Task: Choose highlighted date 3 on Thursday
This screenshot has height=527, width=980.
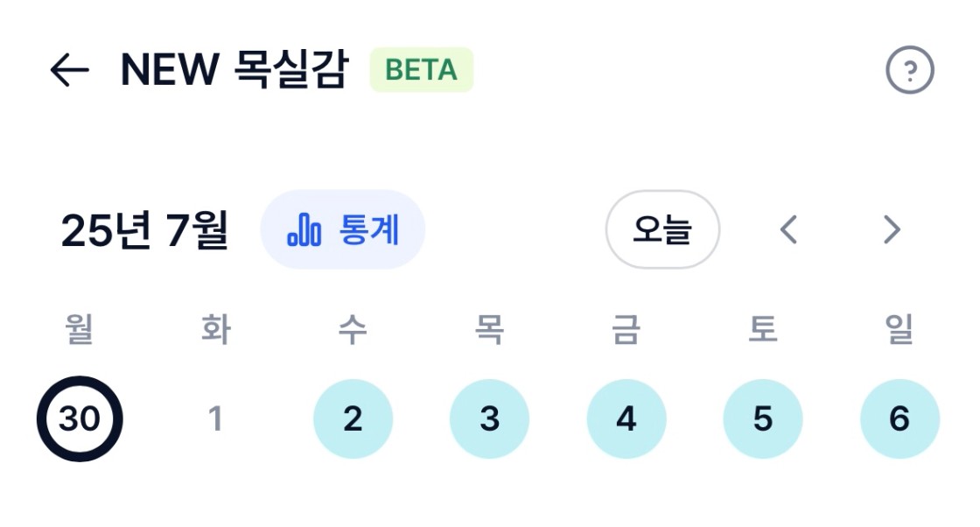Action: 489,418
